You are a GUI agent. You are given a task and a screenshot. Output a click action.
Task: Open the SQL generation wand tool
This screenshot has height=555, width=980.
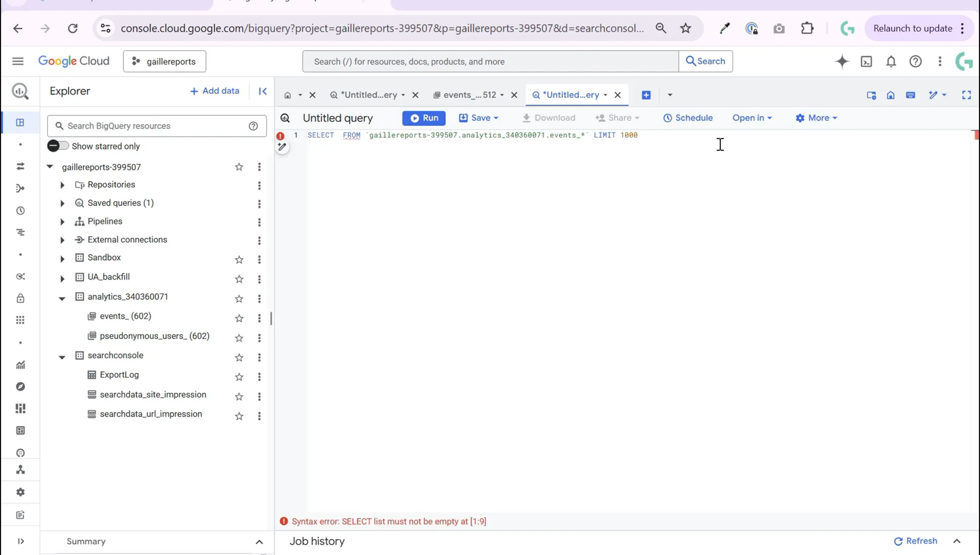tap(282, 147)
